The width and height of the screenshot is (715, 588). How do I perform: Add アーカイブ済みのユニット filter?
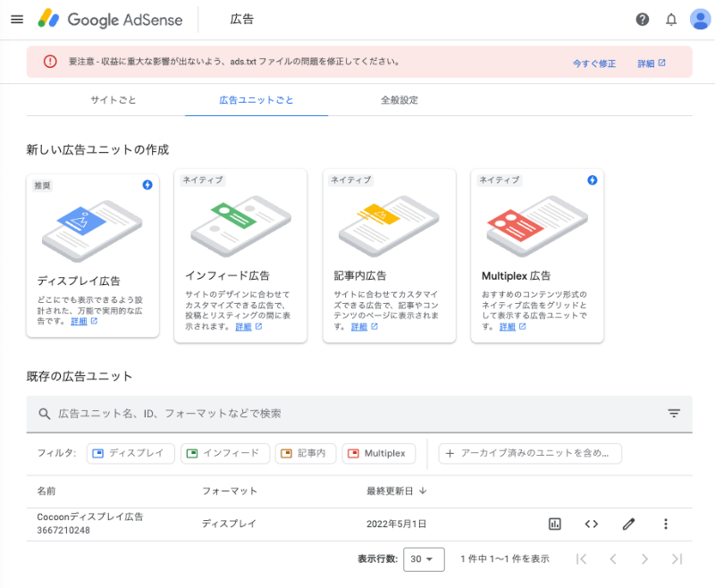530,453
